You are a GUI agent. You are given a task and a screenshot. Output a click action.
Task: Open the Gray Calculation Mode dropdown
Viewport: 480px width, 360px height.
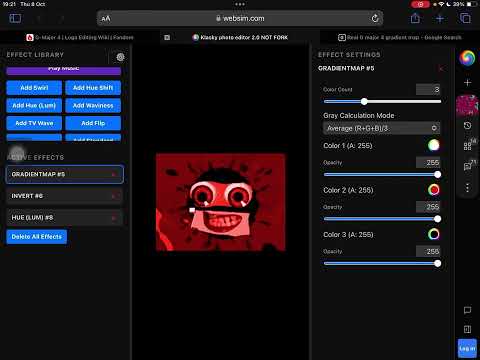pos(381,128)
